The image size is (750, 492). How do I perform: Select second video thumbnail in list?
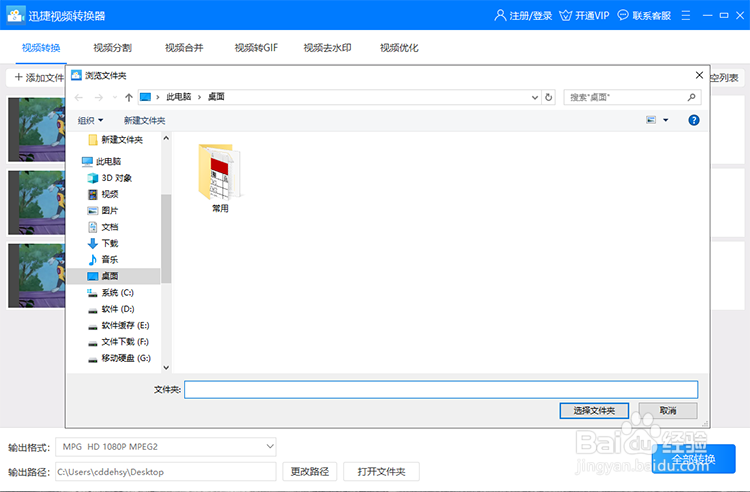37,202
